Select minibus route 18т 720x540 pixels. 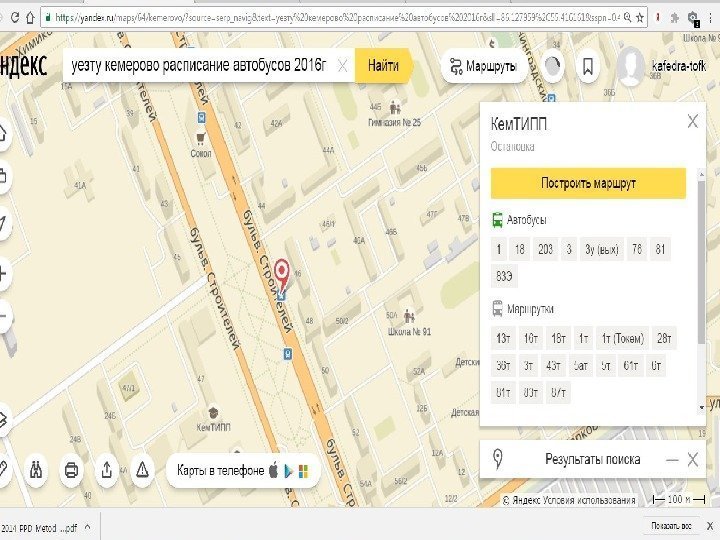click(558, 338)
